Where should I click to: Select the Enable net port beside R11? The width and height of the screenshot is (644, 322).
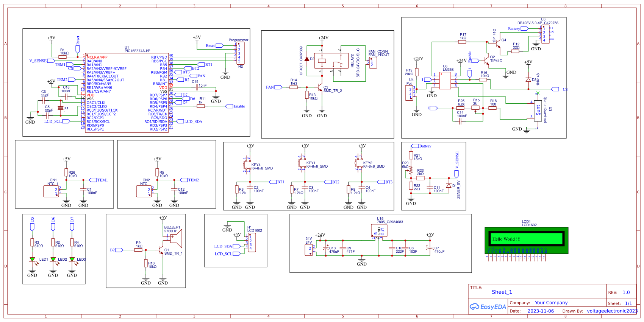point(239,106)
